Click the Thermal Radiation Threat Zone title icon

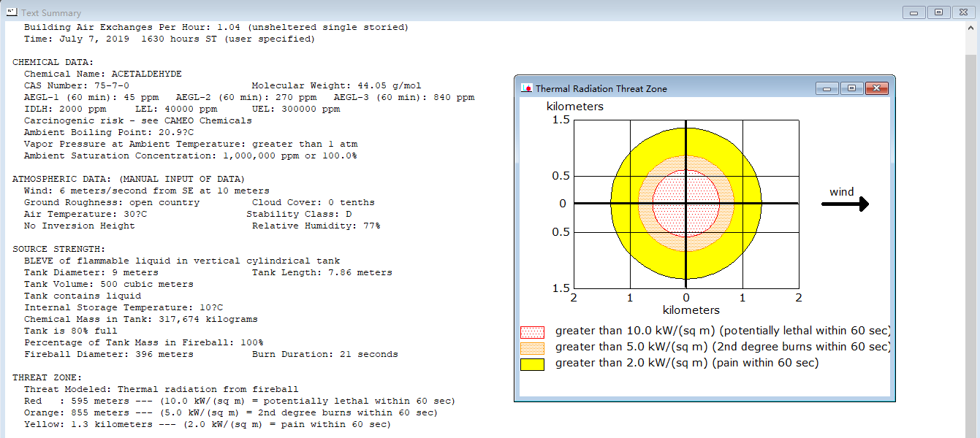525,88
